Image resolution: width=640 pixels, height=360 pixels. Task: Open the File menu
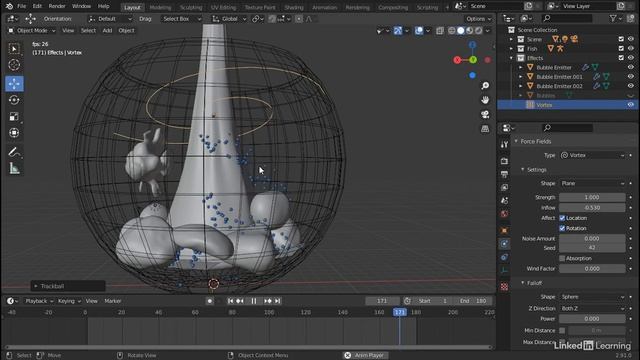(21, 7)
